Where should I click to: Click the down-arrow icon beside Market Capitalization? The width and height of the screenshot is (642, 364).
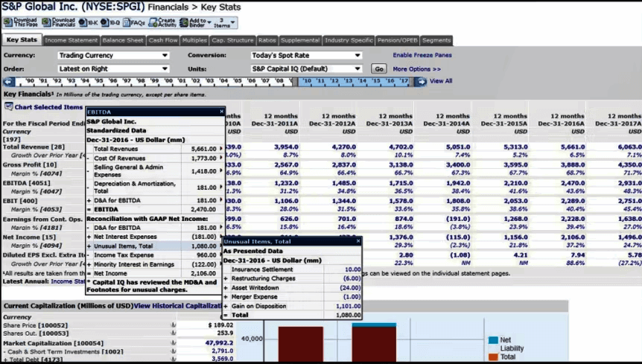tap(174, 342)
